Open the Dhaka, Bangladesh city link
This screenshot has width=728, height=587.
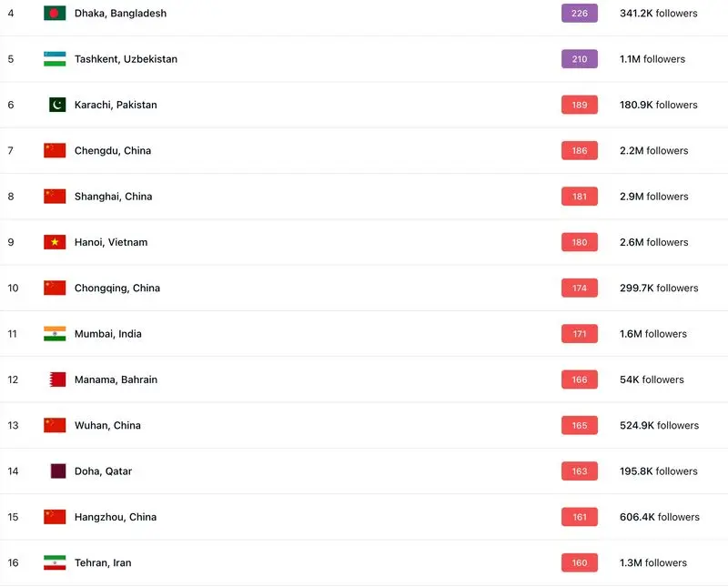[120, 14]
